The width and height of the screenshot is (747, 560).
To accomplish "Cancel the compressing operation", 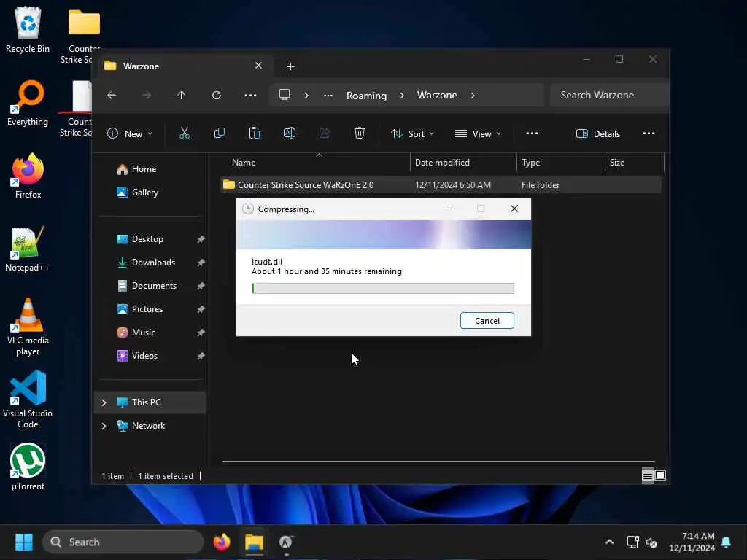I will click(487, 321).
